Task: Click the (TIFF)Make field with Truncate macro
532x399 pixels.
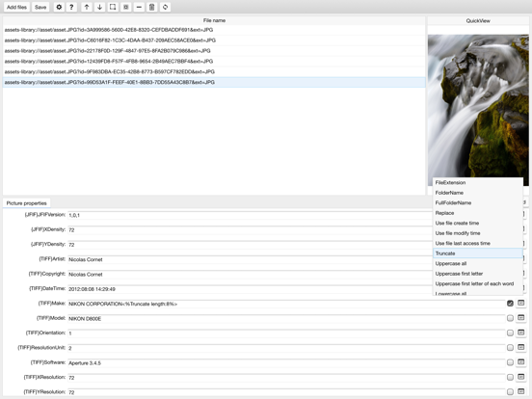Action: click(286, 304)
